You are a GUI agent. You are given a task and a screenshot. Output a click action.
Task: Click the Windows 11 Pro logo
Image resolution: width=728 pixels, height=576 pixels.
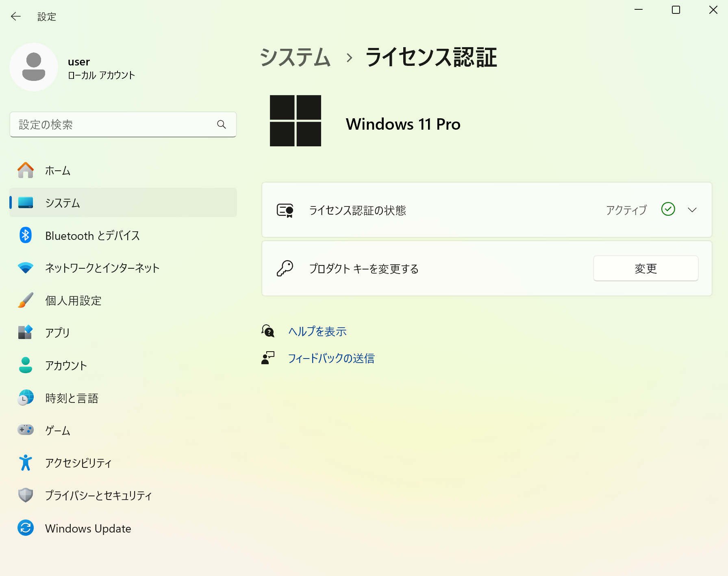[296, 121]
